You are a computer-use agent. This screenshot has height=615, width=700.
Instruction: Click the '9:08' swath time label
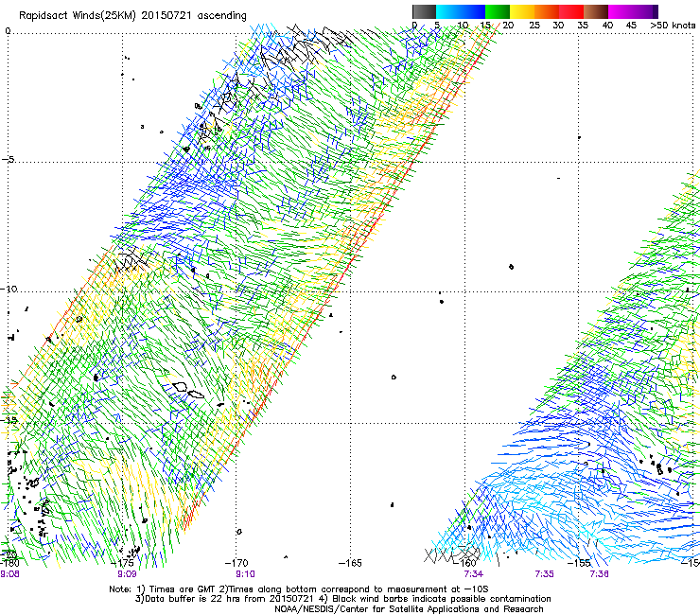(x=9, y=574)
